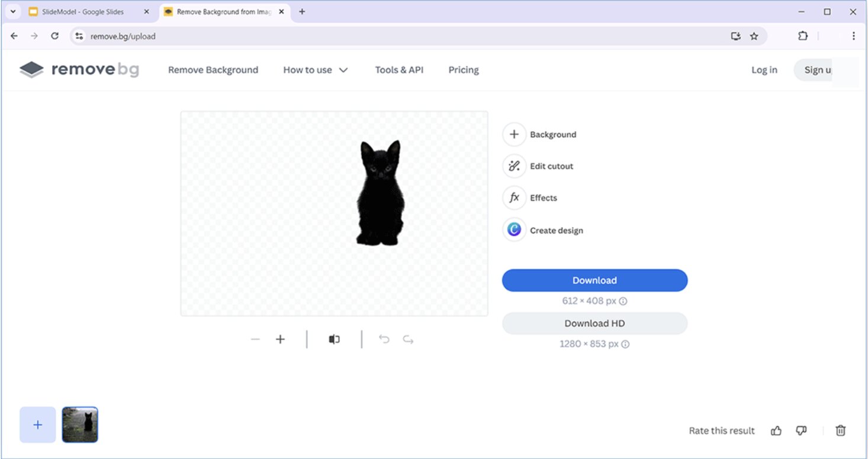The width and height of the screenshot is (868, 459).
Task: Click the cat cutout preview image
Action: [335, 214]
